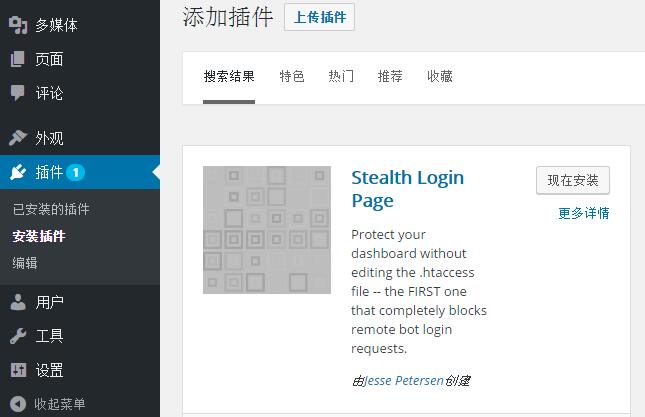
Task: Go to 已安装的插件 submenu
Action: (x=51, y=209)
